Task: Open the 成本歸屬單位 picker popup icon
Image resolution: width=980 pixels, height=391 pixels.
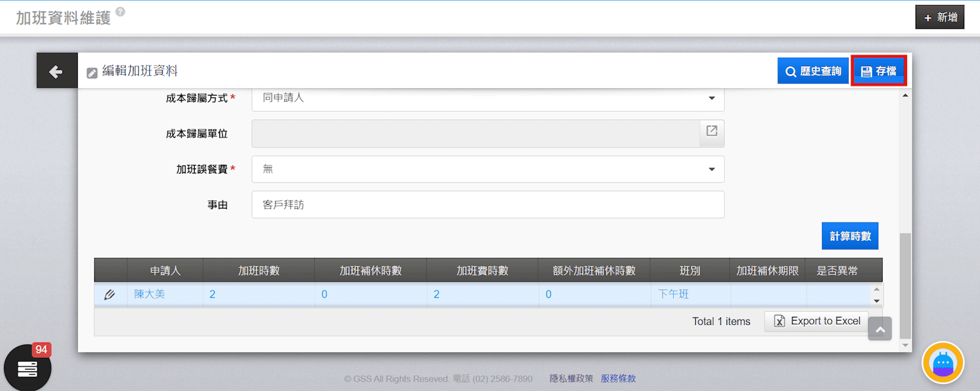Action: click(x=712, y=132)
